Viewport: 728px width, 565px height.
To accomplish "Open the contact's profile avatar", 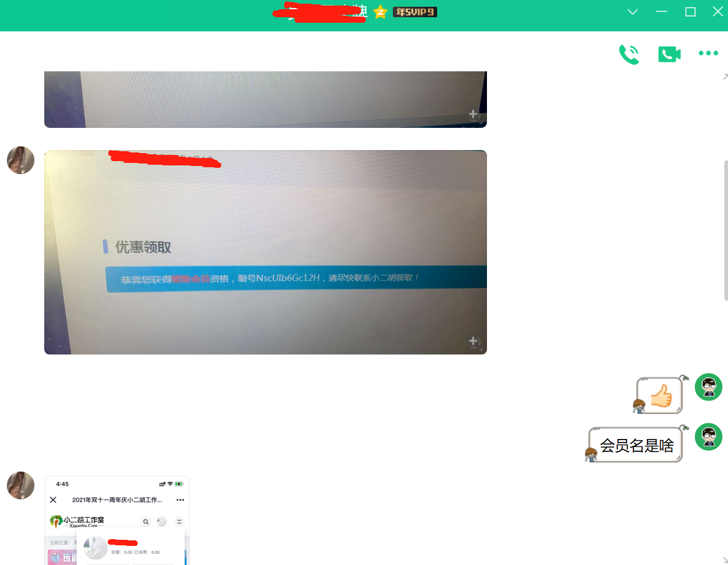I will click(x=20, y=160).
